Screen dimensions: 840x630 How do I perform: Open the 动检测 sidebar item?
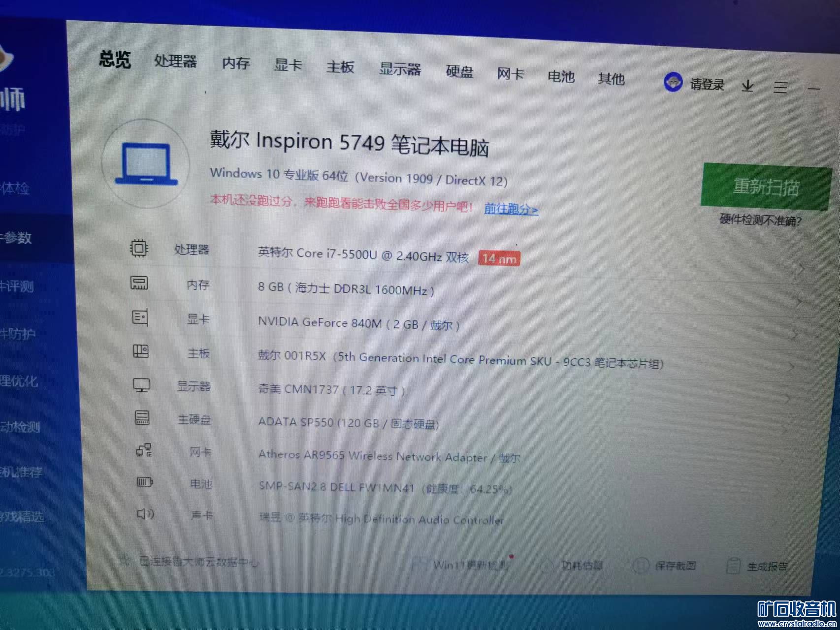(x=20, y=427)
